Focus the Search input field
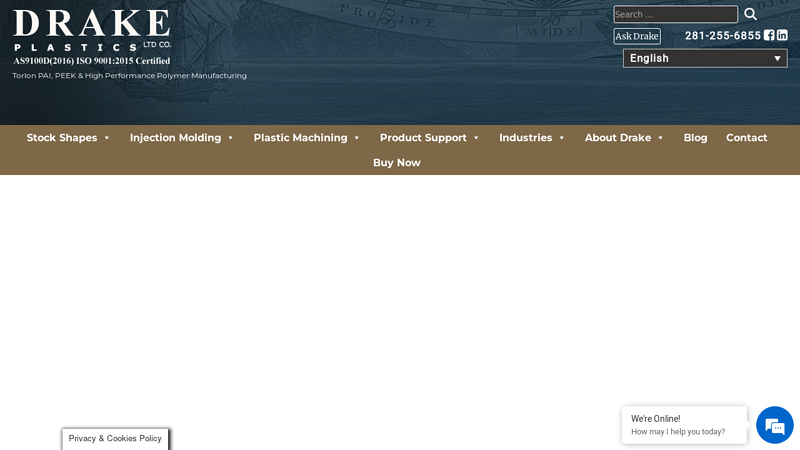 [x=676, y=14]
